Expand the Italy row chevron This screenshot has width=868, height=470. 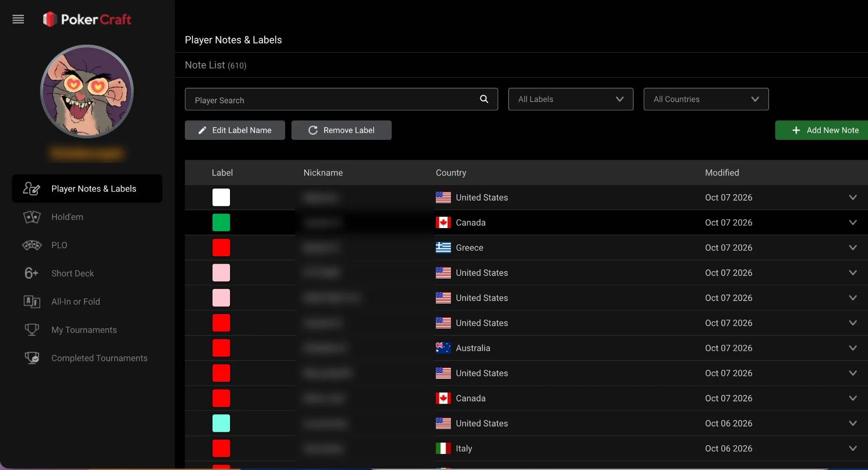[852, 448]
